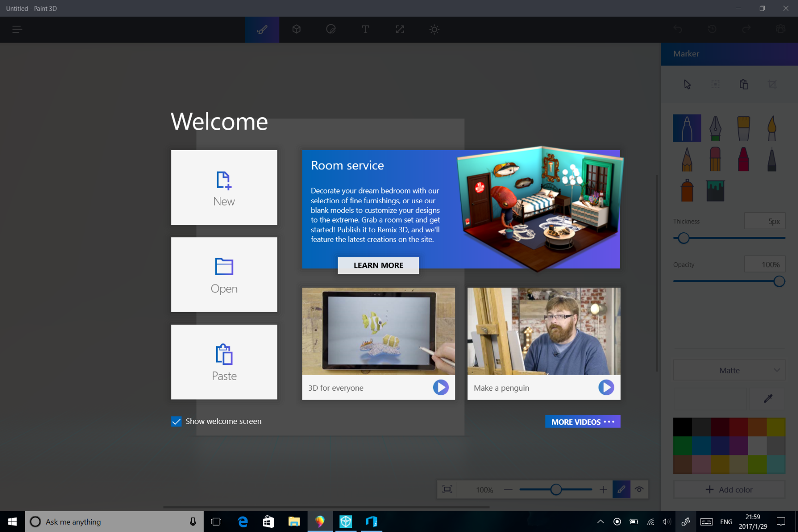Pick the green color swatch
Viewport: 798px width, 532px height.
tap(683, 446)
